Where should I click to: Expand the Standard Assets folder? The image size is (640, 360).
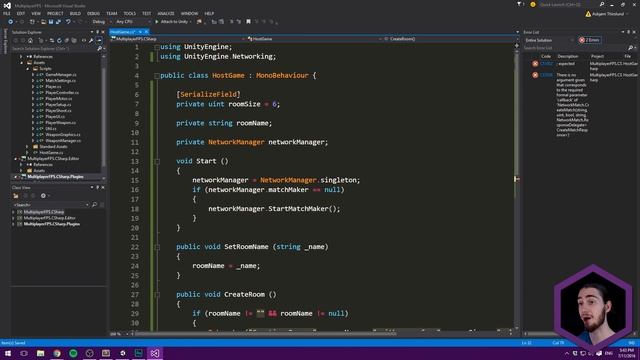tap(27, 147)
